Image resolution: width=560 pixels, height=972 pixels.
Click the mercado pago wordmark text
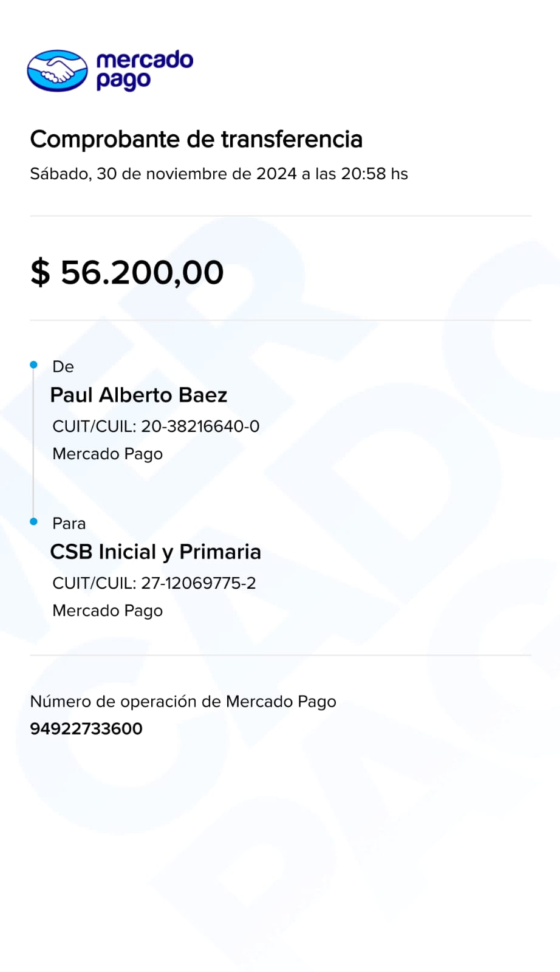144,70
